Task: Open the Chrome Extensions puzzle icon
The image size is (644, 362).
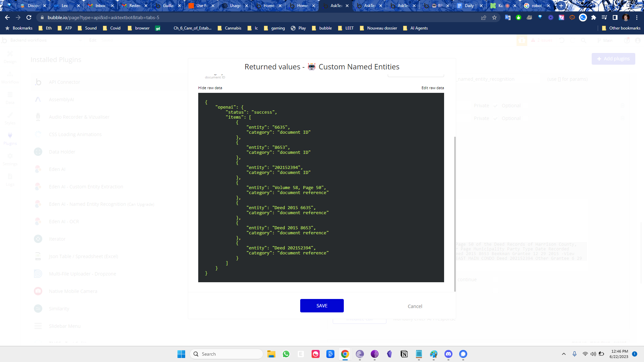Action: 594,17
